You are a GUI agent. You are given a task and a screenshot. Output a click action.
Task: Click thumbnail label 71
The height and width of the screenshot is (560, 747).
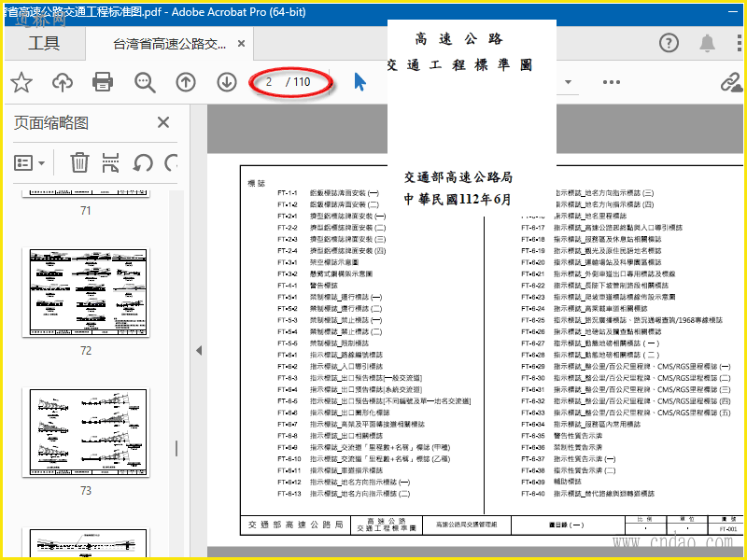point(86,211)
